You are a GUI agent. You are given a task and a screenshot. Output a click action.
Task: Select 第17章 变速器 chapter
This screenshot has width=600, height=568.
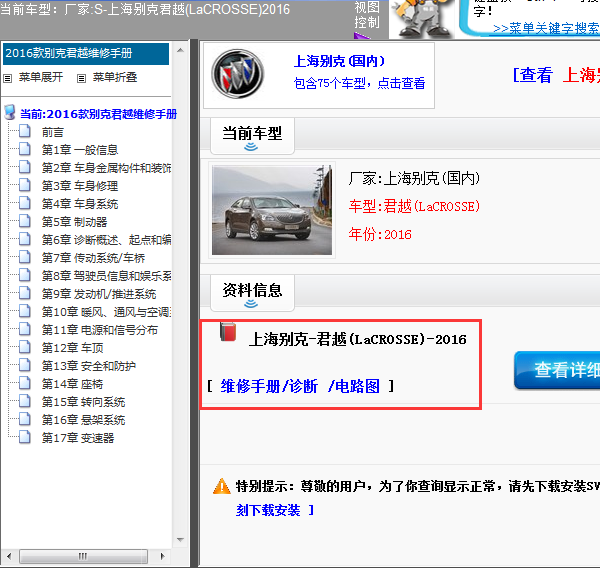(78, 438)
